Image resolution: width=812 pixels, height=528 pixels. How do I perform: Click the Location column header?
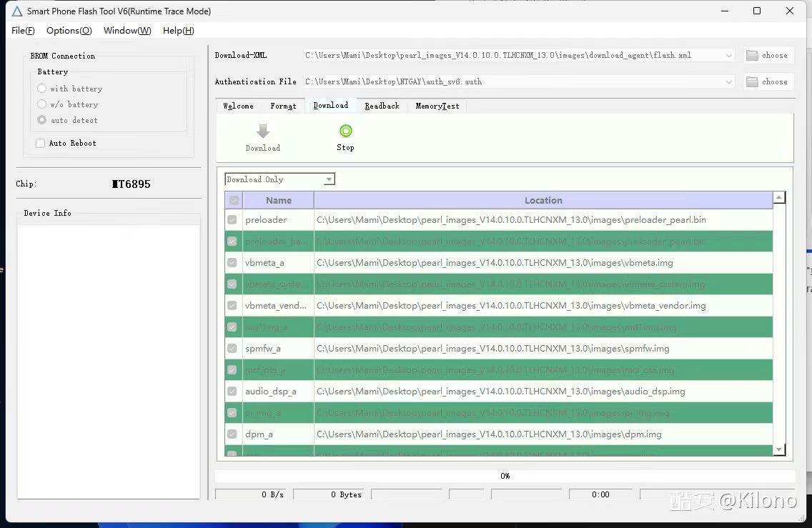coord(543,201)
